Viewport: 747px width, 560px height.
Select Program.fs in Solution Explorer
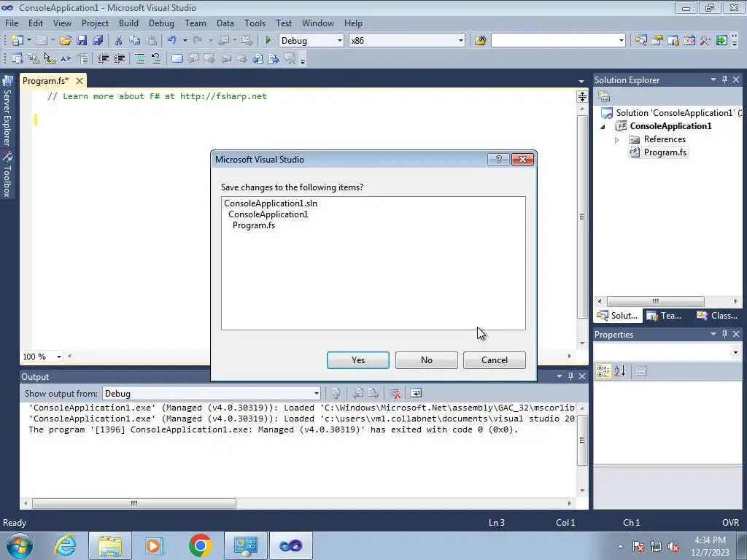pos(665,152)
